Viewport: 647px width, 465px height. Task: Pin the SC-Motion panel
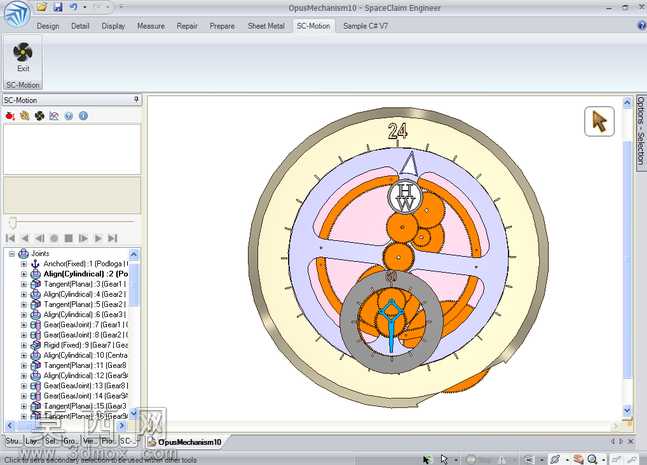click(136, 99)
